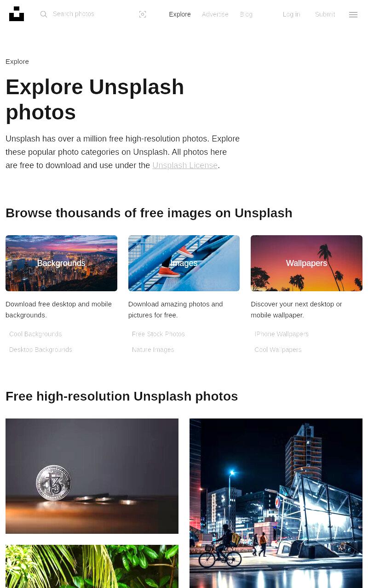Screen dimensions: 368x588
Task: Open the Blog nav link
Action: point(246,14)
